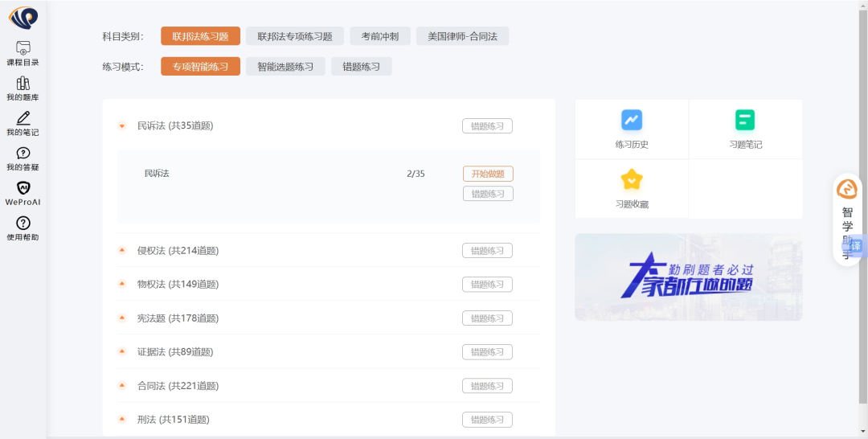868x439 pixels.
Task: Click 民诉法 (共35道题) heading text
Action: (175, 125)
